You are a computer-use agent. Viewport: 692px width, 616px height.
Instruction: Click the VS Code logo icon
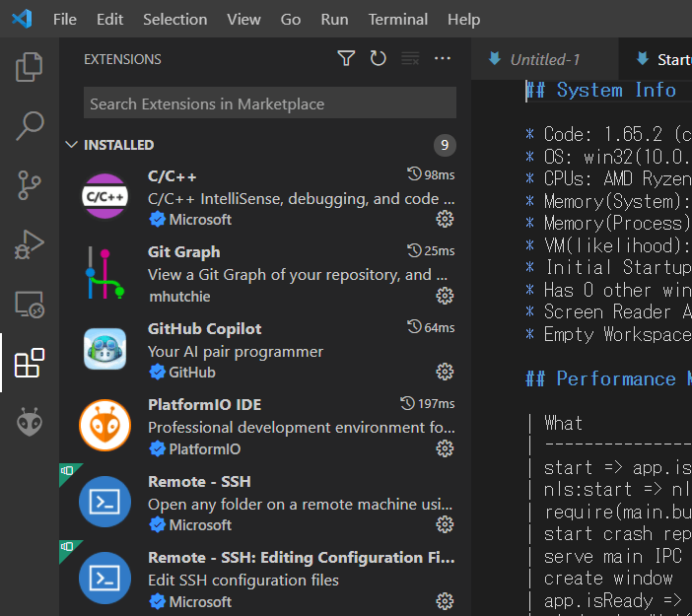pos(22,19)
